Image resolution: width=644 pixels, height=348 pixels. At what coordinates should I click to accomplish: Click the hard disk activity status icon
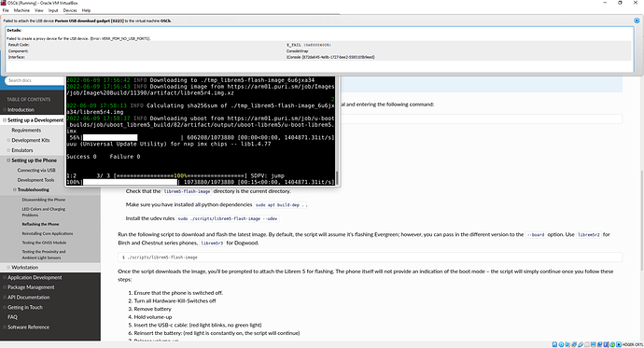[555, 344]
